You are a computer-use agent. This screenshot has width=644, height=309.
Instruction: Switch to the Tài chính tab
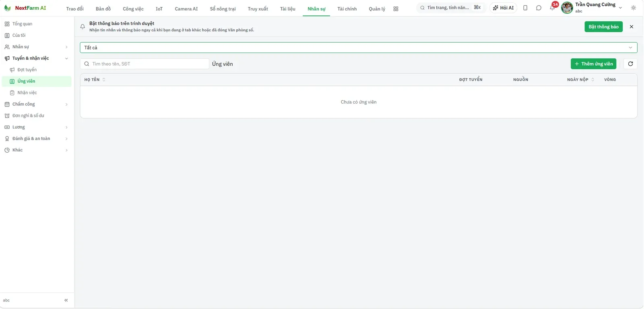pyautogui.click(x=347, y=9)
